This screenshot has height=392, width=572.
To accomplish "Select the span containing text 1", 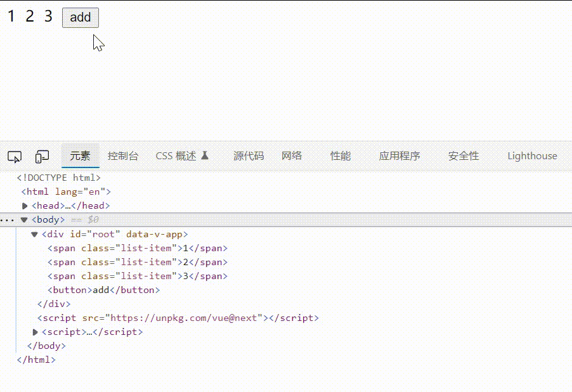I will pyautogui.click(x=137, y=247).
